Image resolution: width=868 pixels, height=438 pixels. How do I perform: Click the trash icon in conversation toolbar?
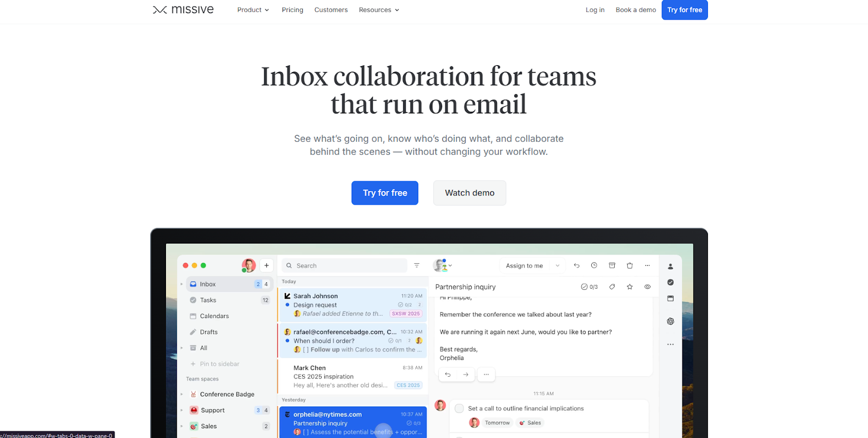[x=630, y=265]
